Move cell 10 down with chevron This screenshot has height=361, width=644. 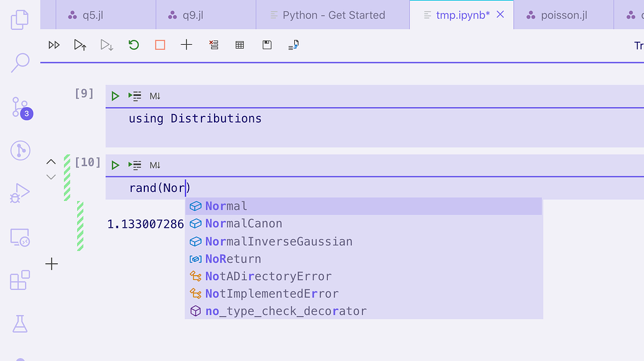tap(51, 177)
